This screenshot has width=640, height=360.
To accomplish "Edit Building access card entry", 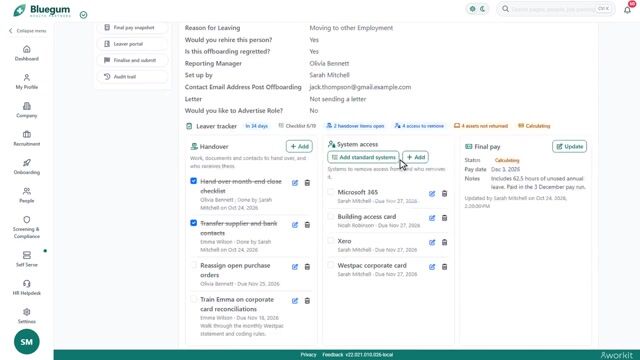I will pos(432,218).
